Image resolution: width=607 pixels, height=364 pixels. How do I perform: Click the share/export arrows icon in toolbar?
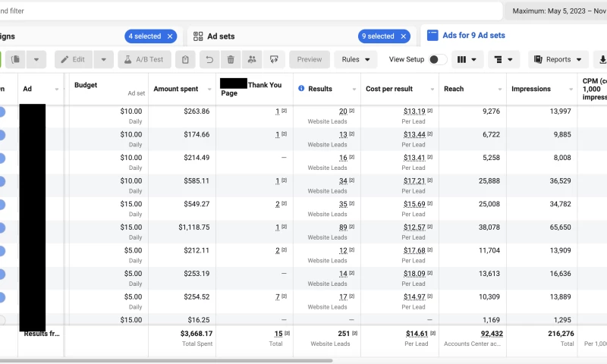(274, 59)
